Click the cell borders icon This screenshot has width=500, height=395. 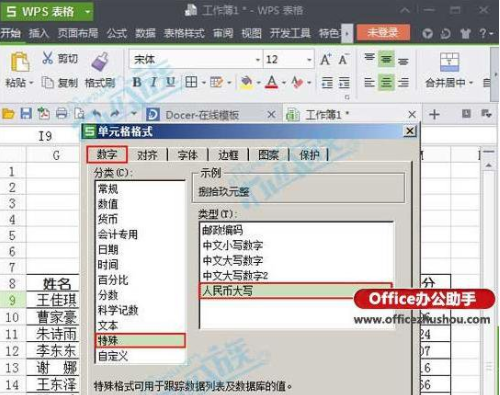tap(191, 82)
